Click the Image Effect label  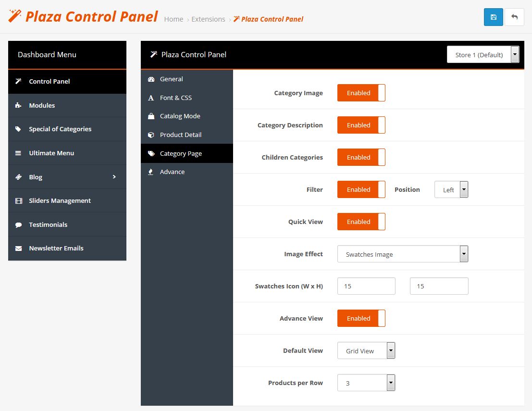point(303,254)
